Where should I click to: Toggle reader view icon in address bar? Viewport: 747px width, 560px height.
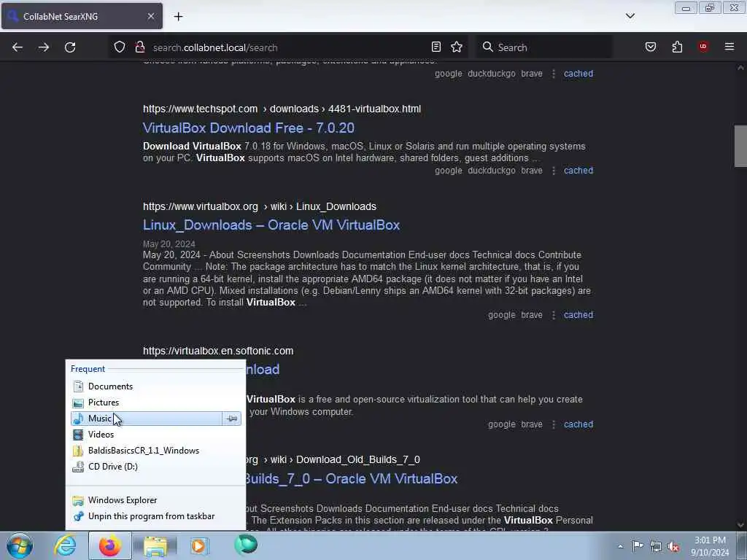pos(436,47)
